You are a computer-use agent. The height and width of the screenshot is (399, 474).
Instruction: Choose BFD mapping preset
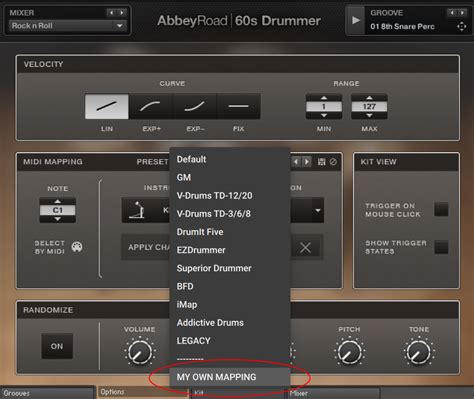point(230,286)
